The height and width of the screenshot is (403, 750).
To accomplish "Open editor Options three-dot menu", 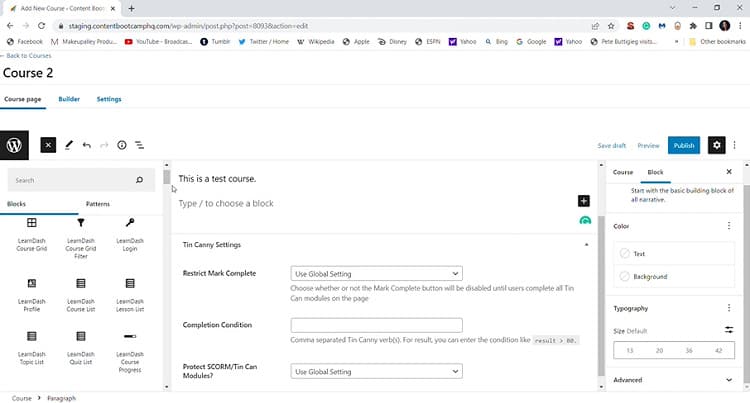I will coord(735,145).
